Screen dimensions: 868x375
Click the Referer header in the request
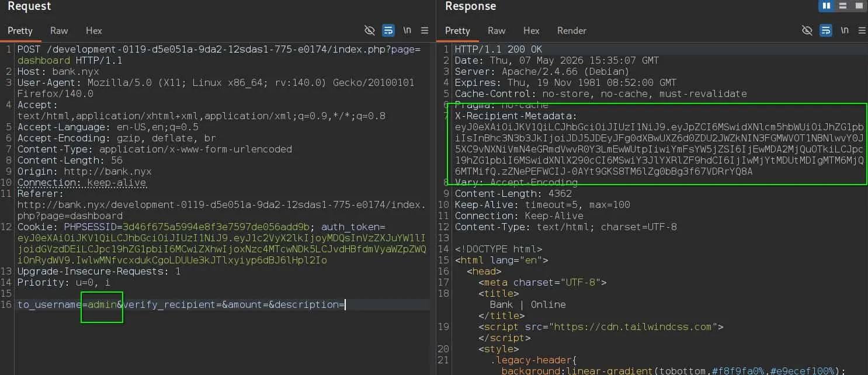[x=221, y=205]
